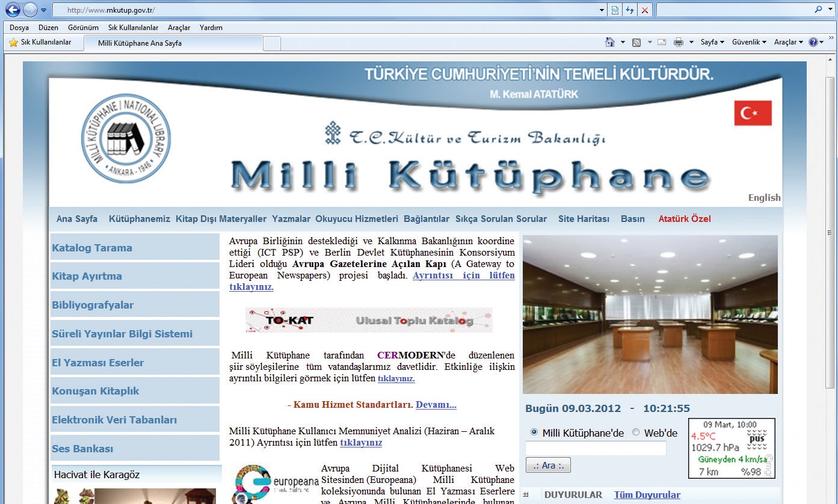Click the RSS feeds icon
Viewport: 838px width, 504px height.
click(x=636, y=42)
